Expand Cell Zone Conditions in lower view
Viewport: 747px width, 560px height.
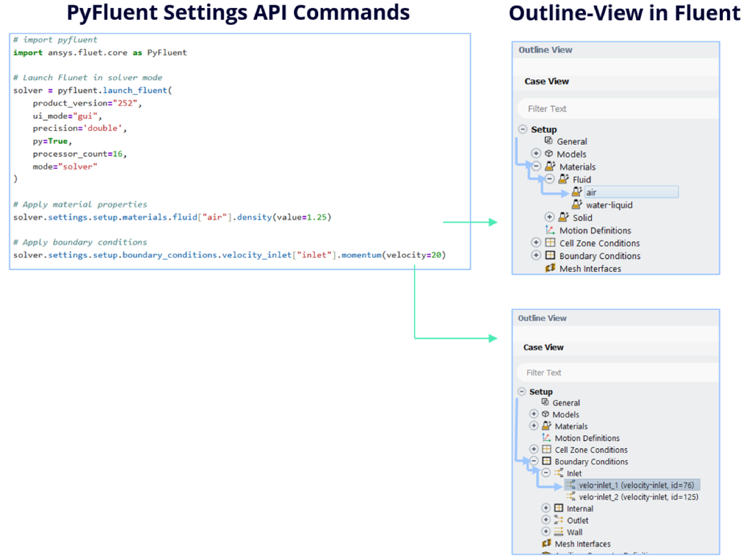[x=533, y=449]
